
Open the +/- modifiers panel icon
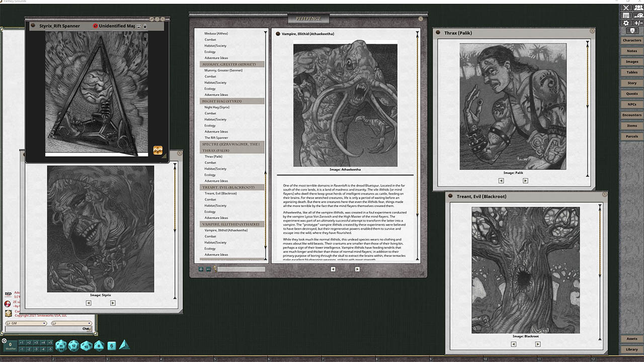click(x=638, y=23)
